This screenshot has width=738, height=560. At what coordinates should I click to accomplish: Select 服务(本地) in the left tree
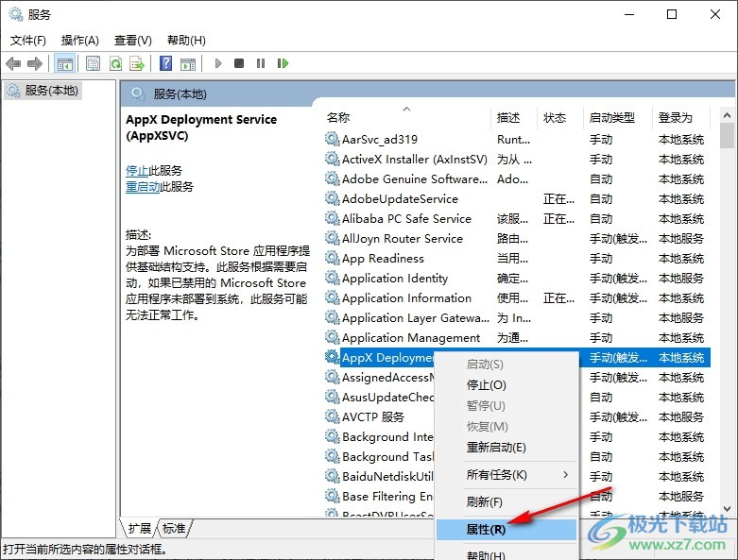[x=43, y=91]
